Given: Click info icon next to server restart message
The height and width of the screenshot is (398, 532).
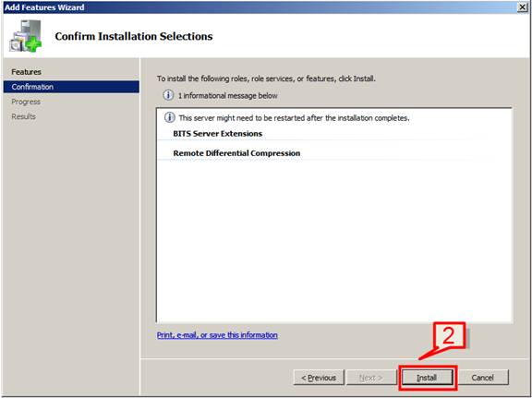Looking at the screenshot, I should click(170, 117).
